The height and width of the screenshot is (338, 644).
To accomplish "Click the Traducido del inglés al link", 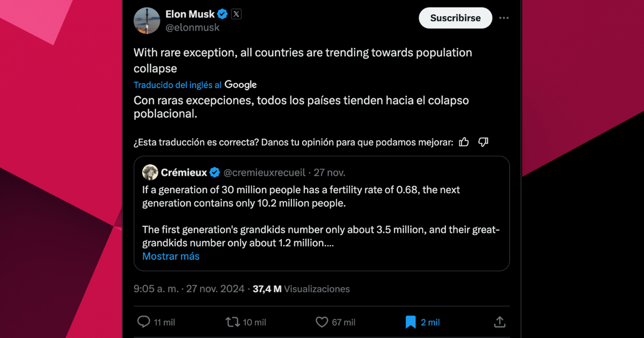I will pyautogui.click(x=177, y=85).
